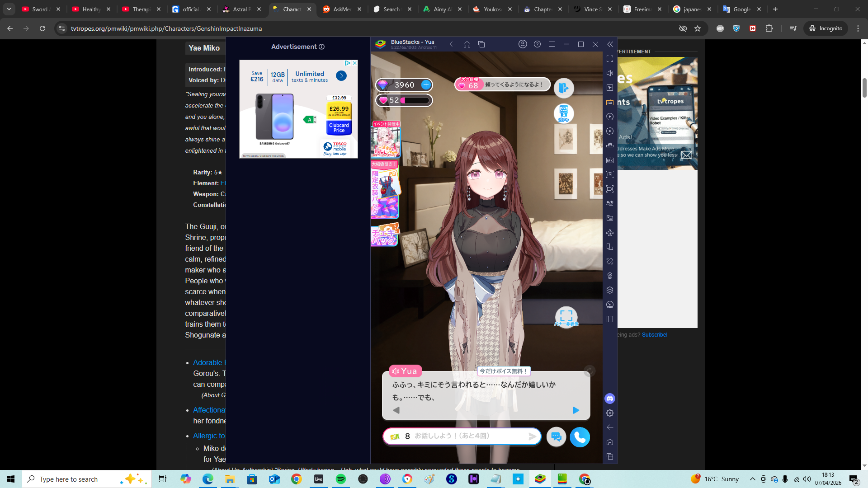Screen dimensions: 868x488
Task: Open a new Chrome tab
Action: tap(775, 9)
